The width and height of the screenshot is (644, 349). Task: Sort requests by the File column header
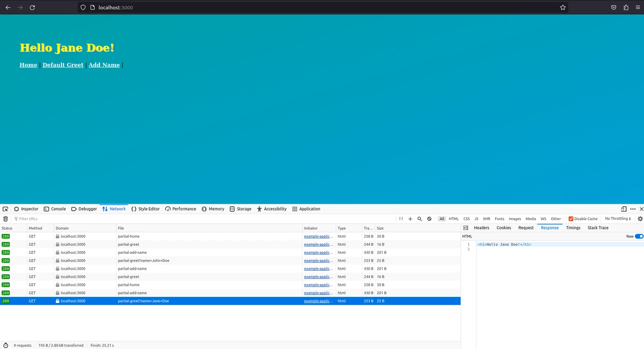210,228
